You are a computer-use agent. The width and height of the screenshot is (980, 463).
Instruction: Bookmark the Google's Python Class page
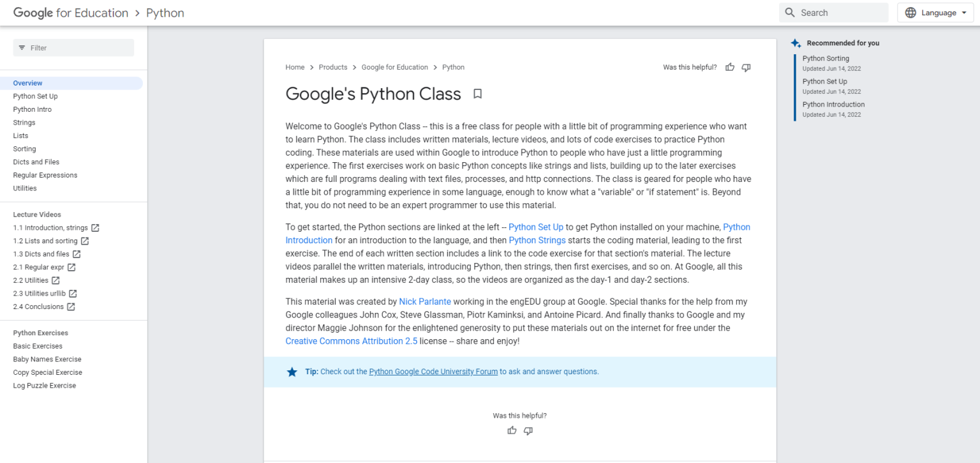coord(477,93)
